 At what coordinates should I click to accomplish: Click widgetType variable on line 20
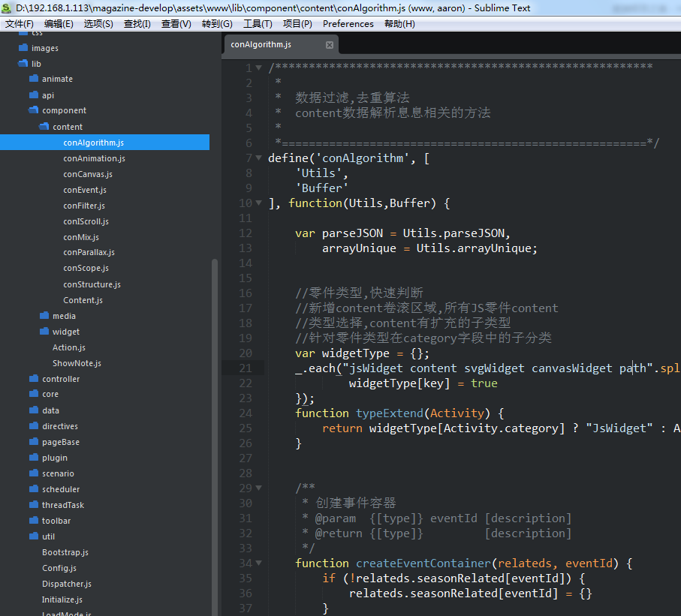coord(356,353)
